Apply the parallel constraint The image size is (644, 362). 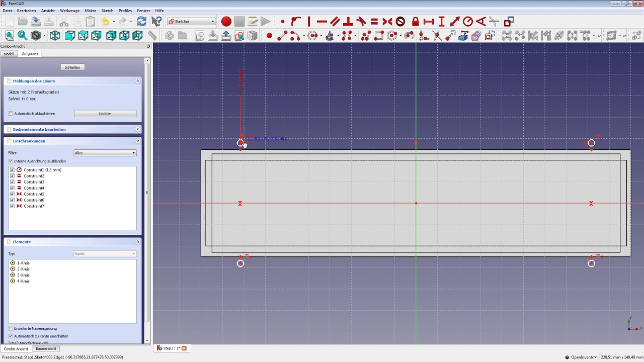pos(335,22)
